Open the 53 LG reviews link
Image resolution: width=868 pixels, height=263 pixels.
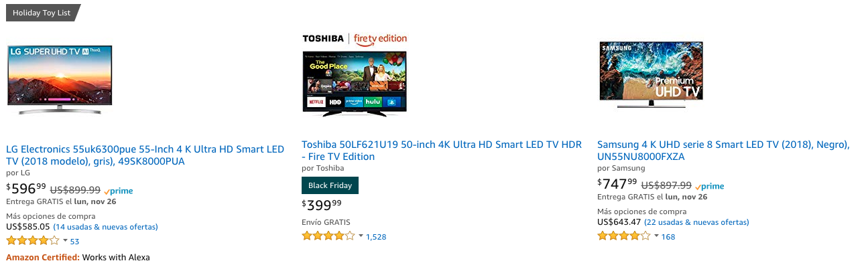tap(74, 242)
